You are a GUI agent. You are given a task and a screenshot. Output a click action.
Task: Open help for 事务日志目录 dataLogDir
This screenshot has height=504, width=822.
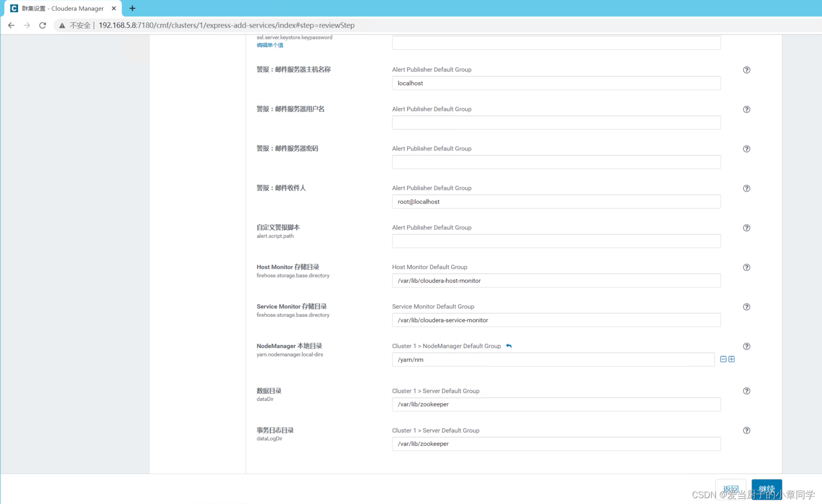[x=746, y=431]
